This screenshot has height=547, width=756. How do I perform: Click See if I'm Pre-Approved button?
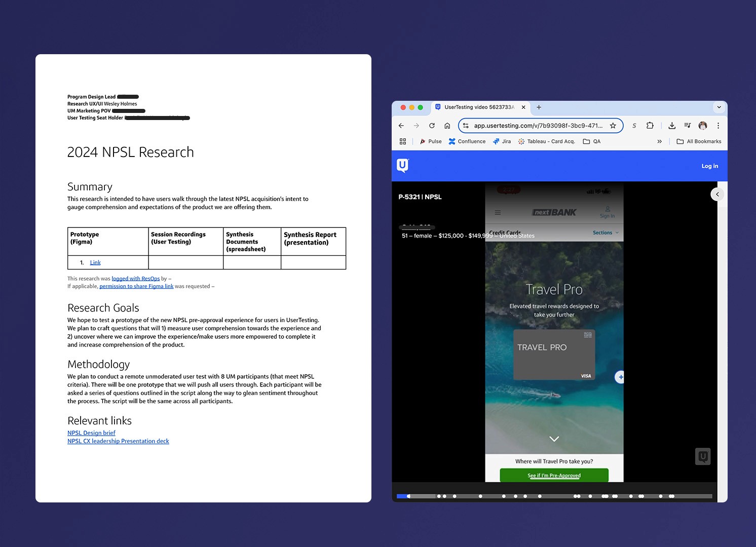click(554, 475)
